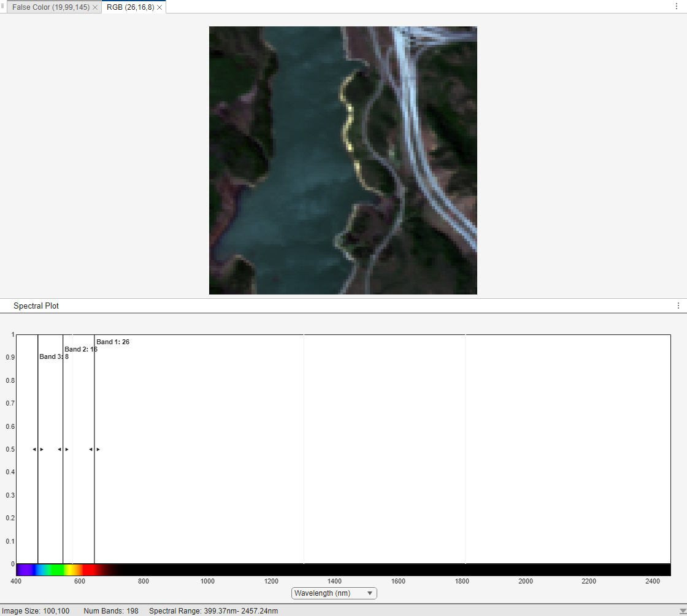
Task: Click the left stepper arrow on Band 3 marker
Action: tap(34, 449)
